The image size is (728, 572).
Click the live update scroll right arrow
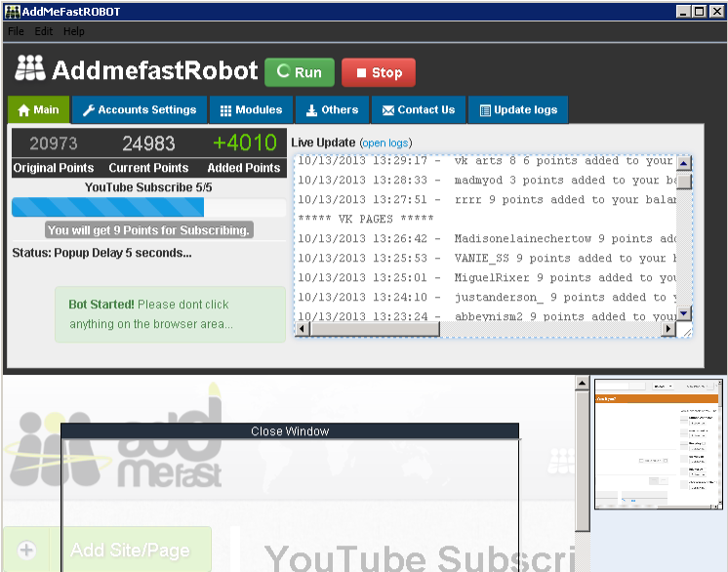coord(668,329)
